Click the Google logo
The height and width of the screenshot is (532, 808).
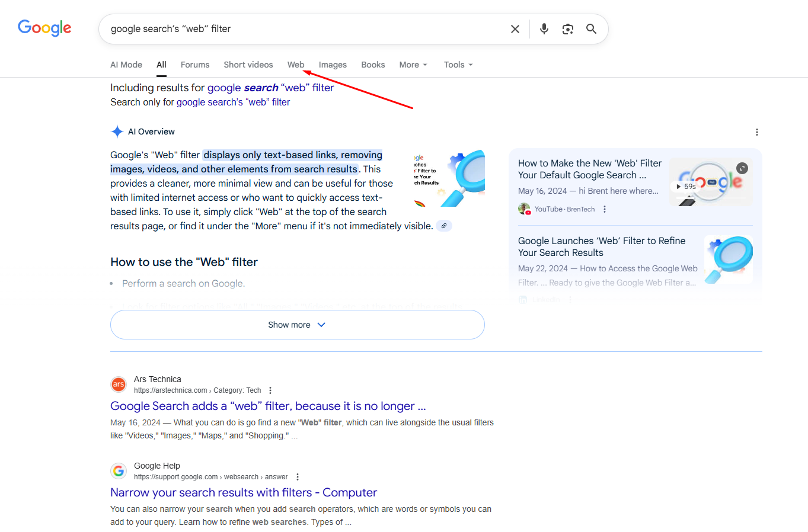pyautogui.click(x=44, y=28)
